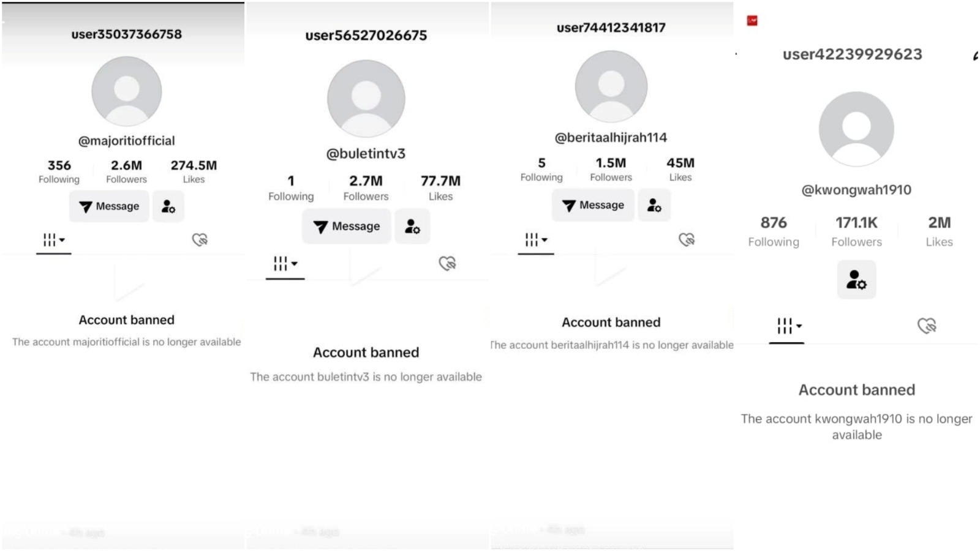This screenshot has height=551, width=980.
Task: Message the beritaalhijrah114 account
Action: click(x=593, y=205)
